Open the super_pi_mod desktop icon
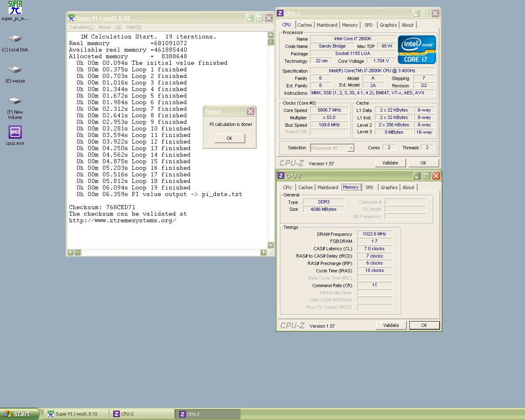This screenshot has height=420, width=525. [x=15, y=8]
